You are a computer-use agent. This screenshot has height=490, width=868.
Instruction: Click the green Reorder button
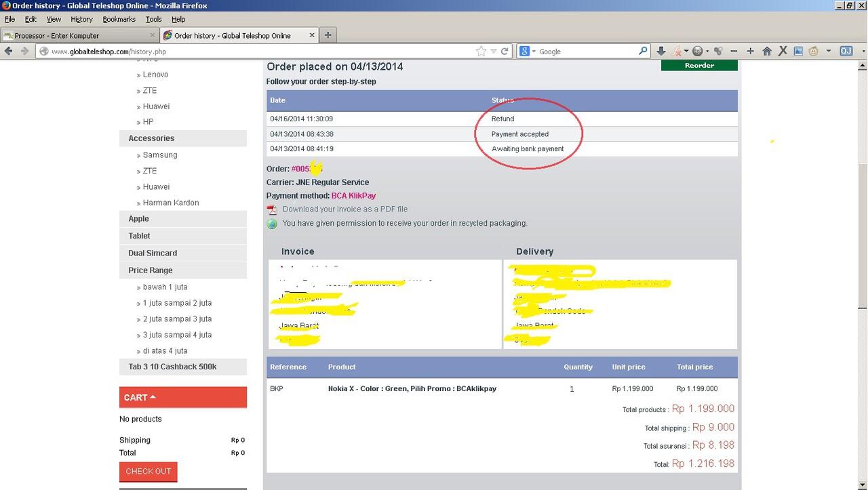pyautogui.click(x=699, y=65)
